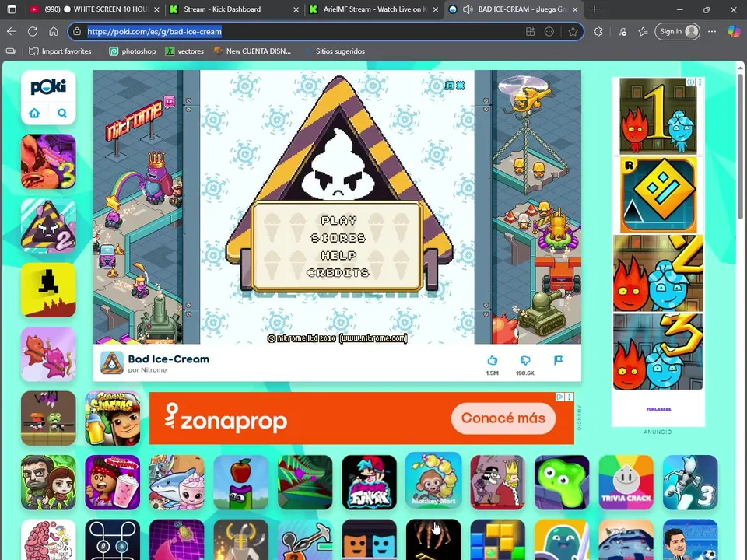Open Subway Surfers game thumbnail
This screenshot has width=747, height=560.
point(112,418)
